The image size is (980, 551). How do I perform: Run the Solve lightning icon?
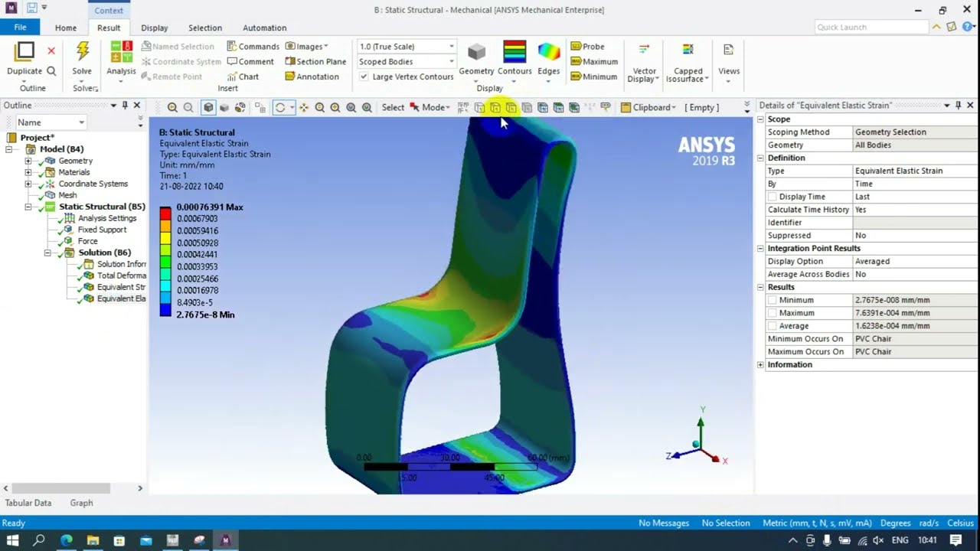(82, 51)
